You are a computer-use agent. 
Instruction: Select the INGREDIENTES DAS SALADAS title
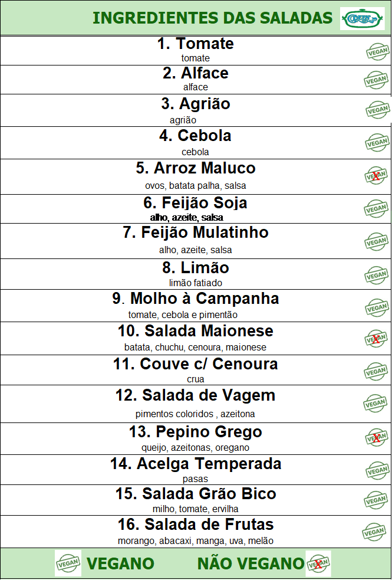pos(212,18)
